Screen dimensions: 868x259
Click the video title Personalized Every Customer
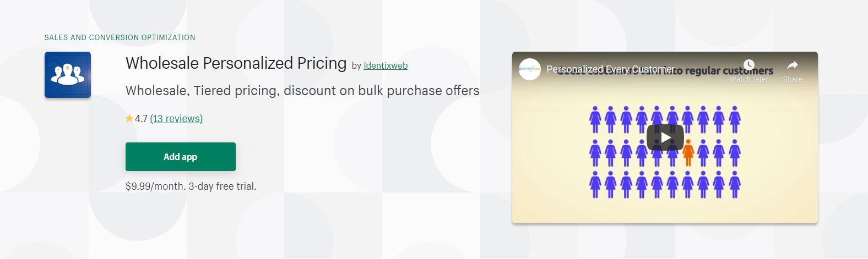[x=610, y=69]
